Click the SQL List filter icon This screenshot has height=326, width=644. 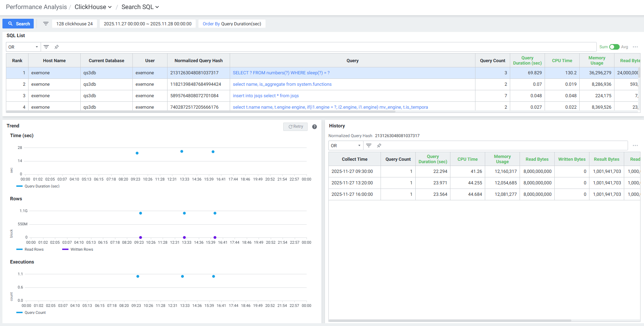[x=46, y=47]
